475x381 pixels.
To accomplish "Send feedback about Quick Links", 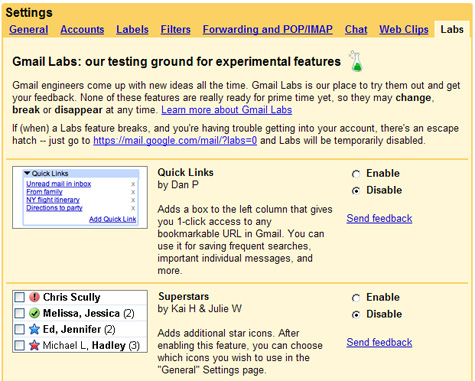I will tap(379, 219).
